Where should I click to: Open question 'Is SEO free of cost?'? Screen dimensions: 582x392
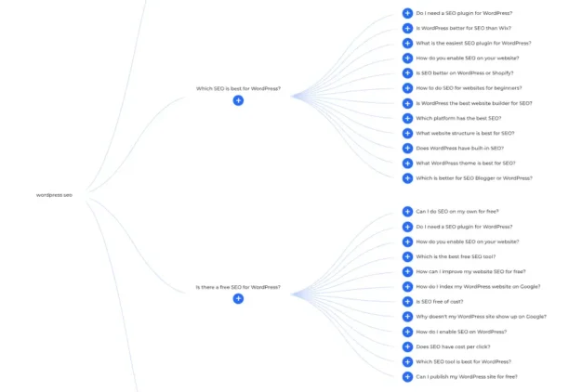pyautogui.click(x=440, y=302)
